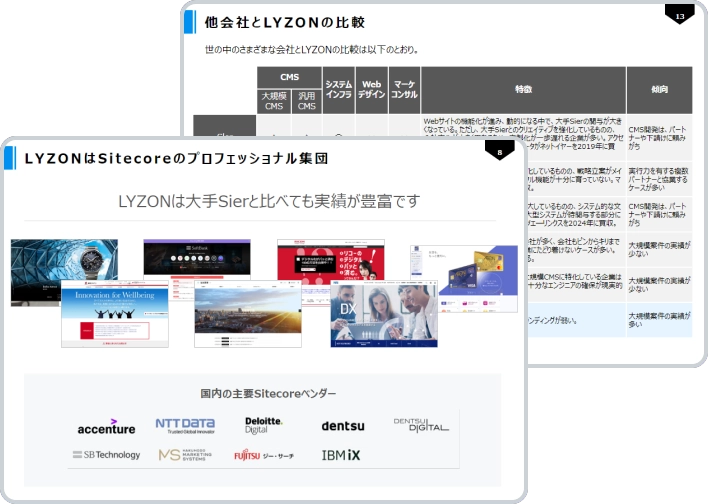Click the top CMS table header
Viewport: 708px width, 504px height.
[289, 77]
